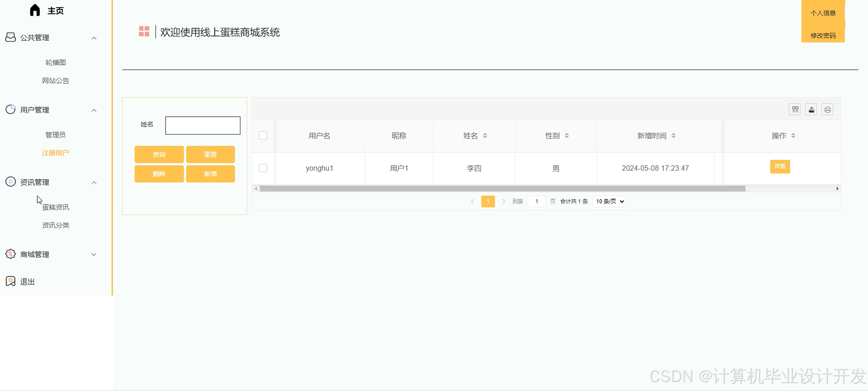Click the home icon beside 主页
The image size is (868, 391).
coord(35,11)
